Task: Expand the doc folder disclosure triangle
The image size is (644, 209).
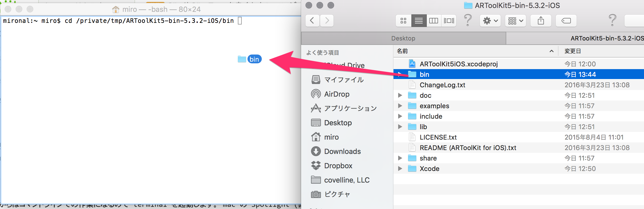Action: click(400, 96)
